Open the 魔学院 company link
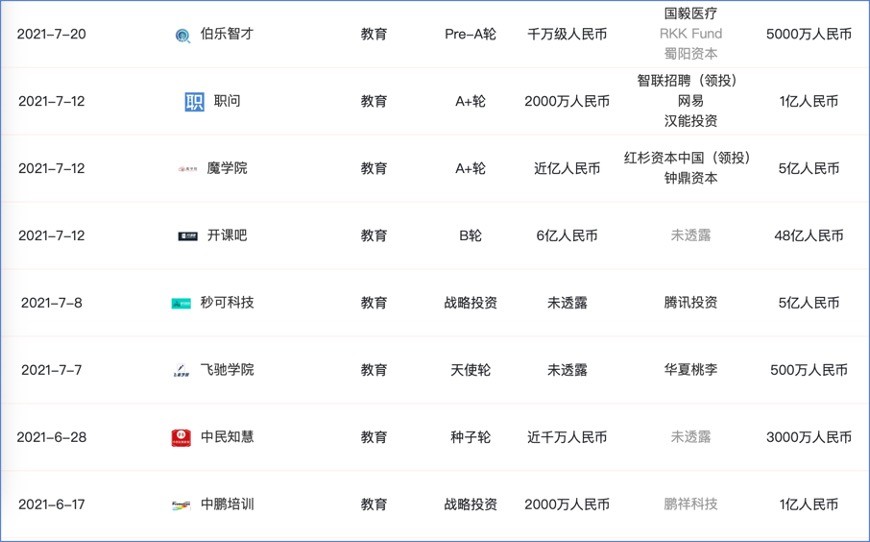The height and width of the screenshot is (542, 870). 227,168
